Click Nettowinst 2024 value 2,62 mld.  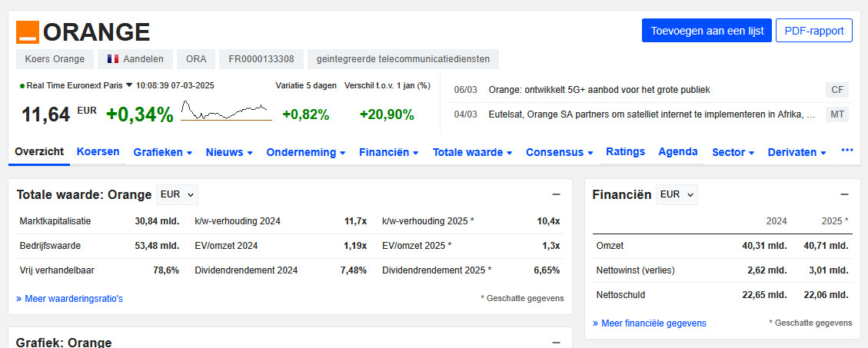tap(767, 270)
